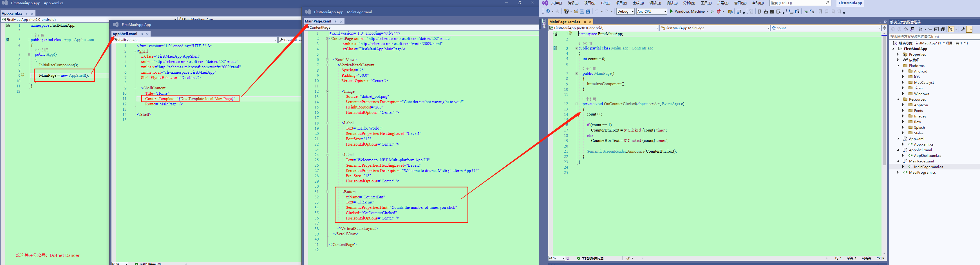Click the document window gear settings icon
The height and width of the screenshot is (265, 980).
coord(885,22)
